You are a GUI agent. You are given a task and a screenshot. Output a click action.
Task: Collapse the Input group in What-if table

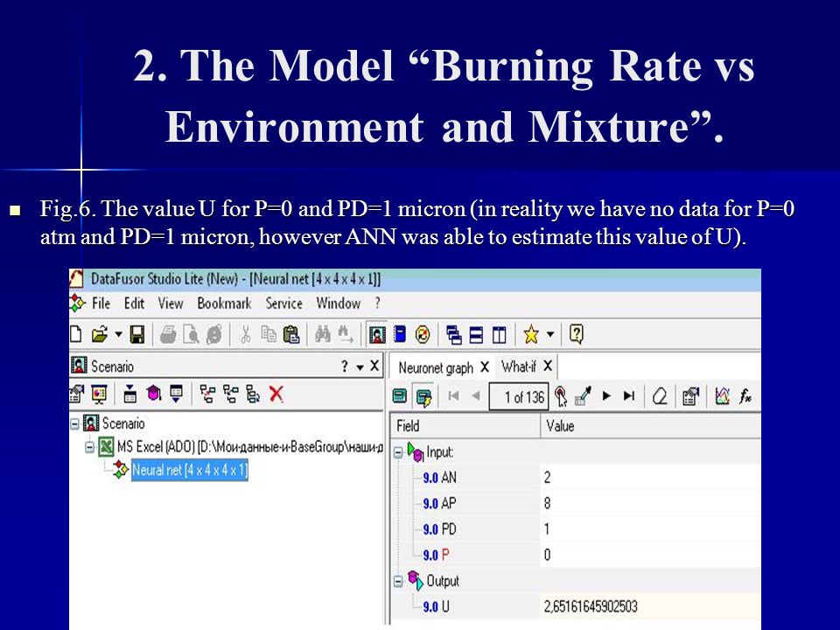[x=399, y=452]
